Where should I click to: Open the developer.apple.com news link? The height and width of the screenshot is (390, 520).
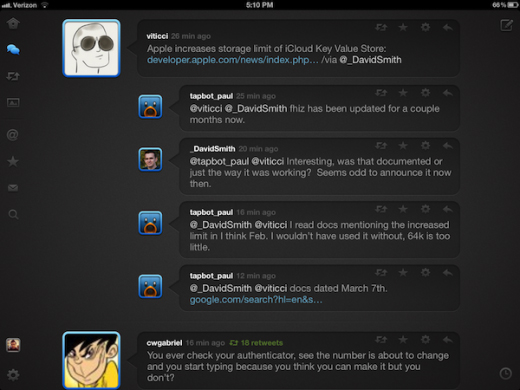233,60
